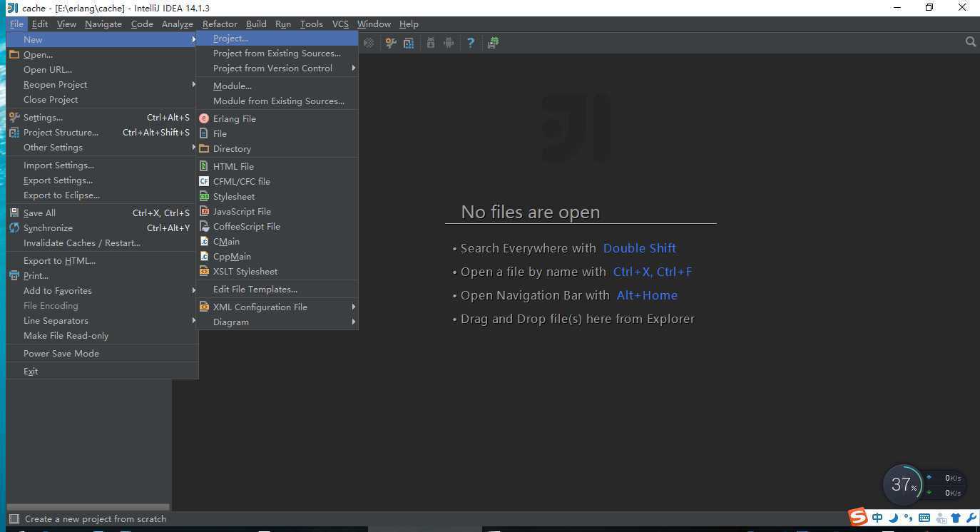Open the Refactor menu in the menu bar
Viewport: 980px width, 532px height.
220,24
